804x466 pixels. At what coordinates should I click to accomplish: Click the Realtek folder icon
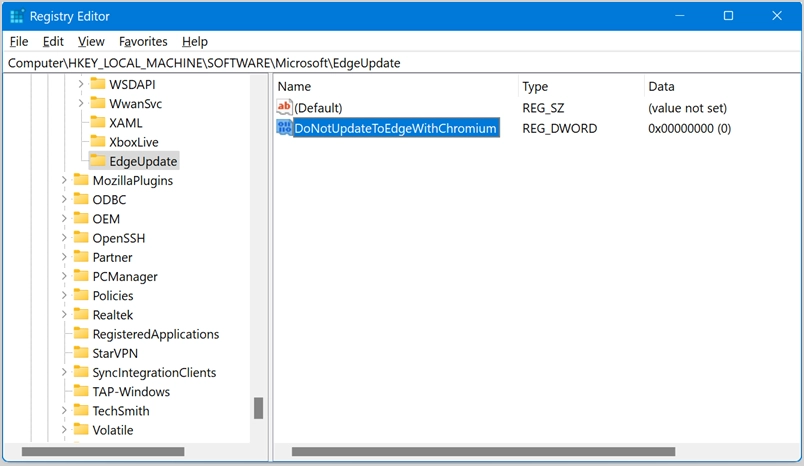click(81, 314)
